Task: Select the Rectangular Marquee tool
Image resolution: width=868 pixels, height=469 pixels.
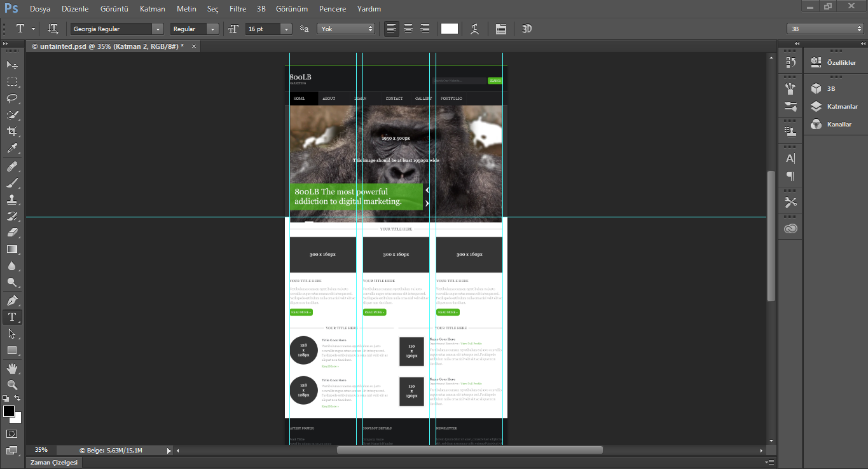Action: pyautogui.click(x=12, y=82)
